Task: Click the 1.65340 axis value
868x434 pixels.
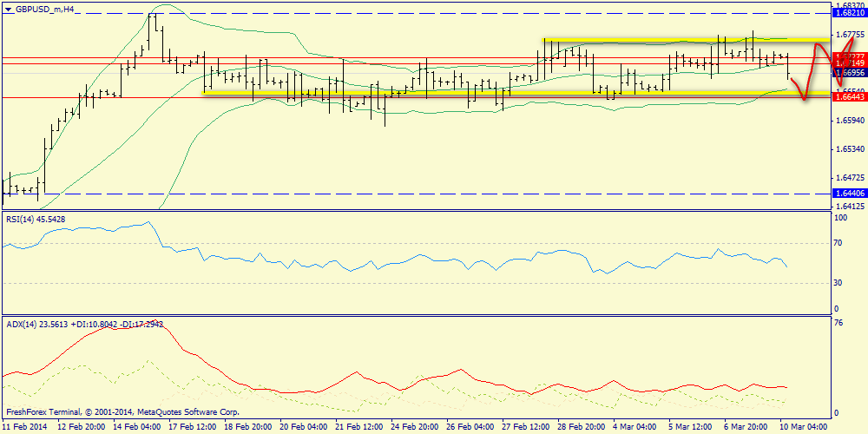Action: tap(851, 149)
